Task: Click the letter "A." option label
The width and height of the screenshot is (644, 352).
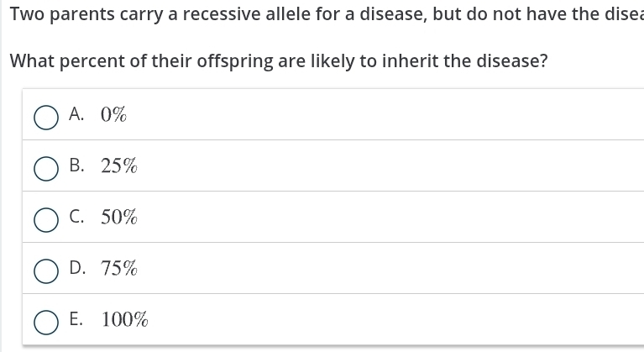Action: click(x=77, y=115)
